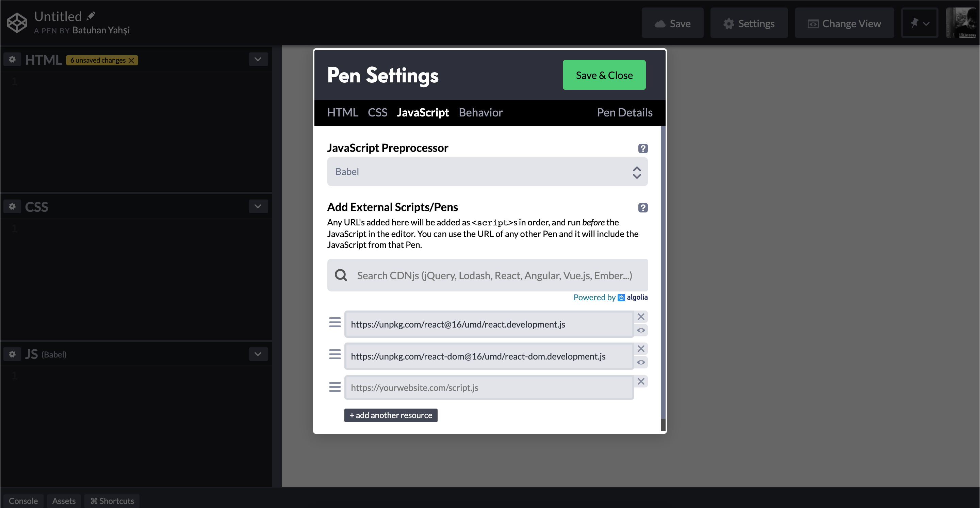The height and width of the screenshot is (508, 980).
Task: Edit the pen title pencil icon
Action: (x=91, y=16)
